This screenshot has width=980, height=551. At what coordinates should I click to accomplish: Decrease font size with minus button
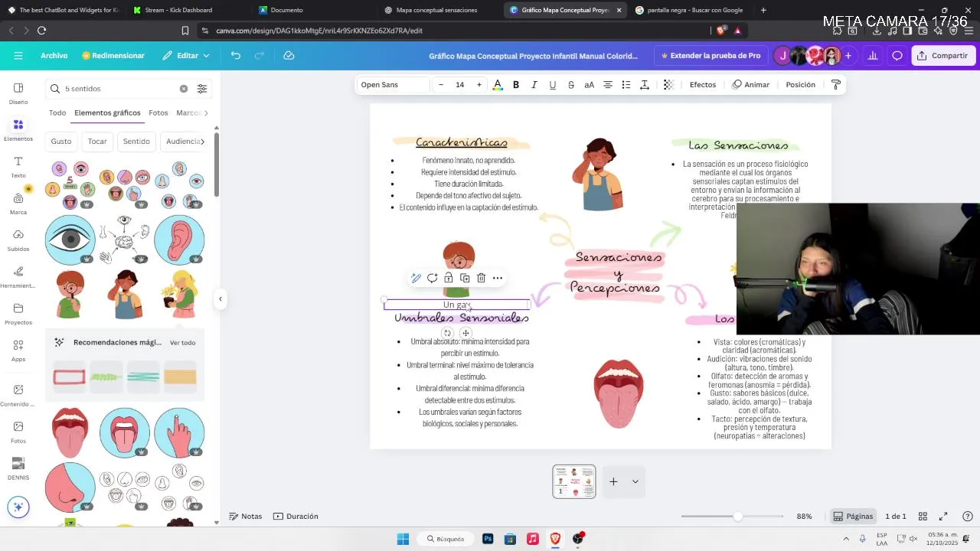(x=441, y=85)
